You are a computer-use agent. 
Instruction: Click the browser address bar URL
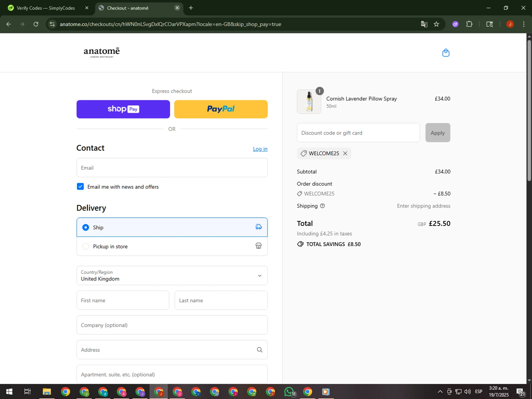click(x=170, y=24)
